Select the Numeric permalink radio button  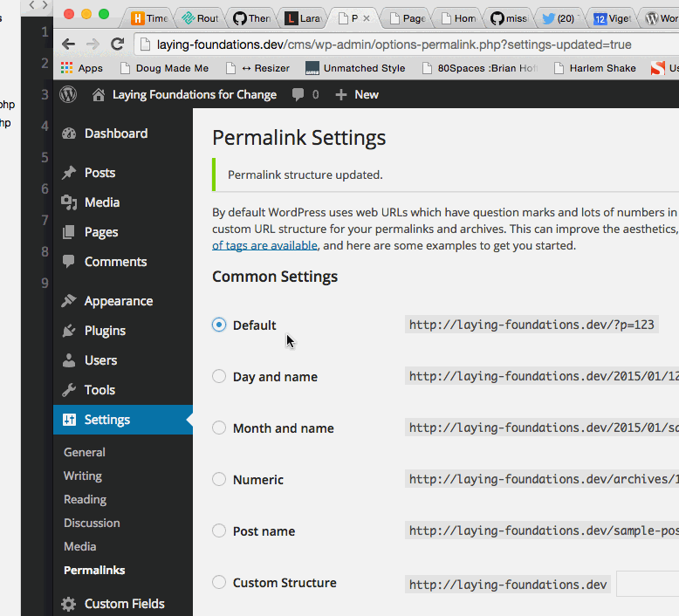tap(219, 479)
